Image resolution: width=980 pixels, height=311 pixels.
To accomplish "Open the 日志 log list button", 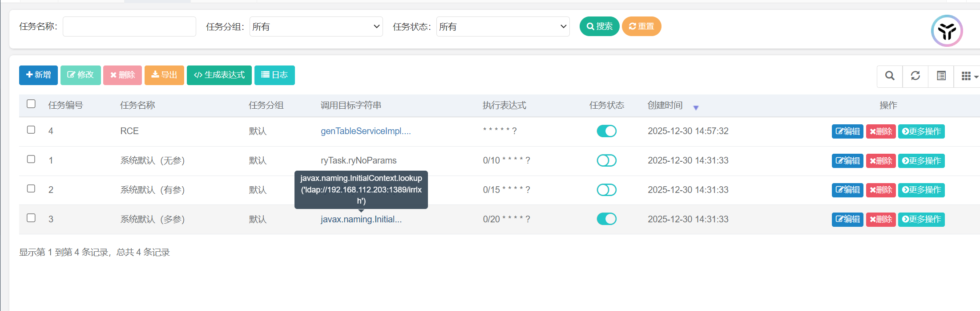I will pyautogui.click(x=274, y=75).
